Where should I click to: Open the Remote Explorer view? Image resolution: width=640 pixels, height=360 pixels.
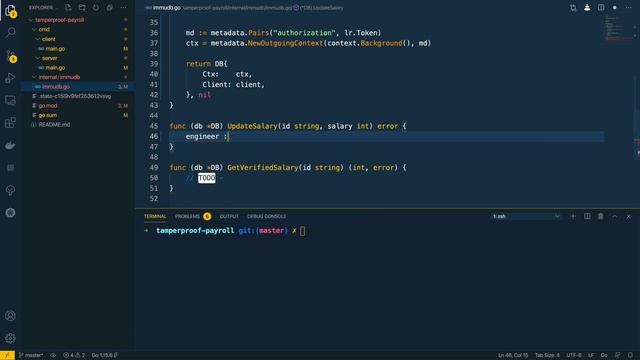click(x=10, y=100)
